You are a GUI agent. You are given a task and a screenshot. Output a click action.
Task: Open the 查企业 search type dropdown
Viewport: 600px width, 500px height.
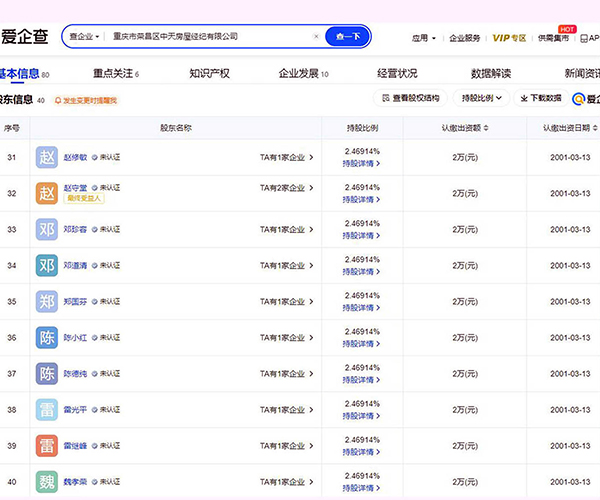[84, 36]
